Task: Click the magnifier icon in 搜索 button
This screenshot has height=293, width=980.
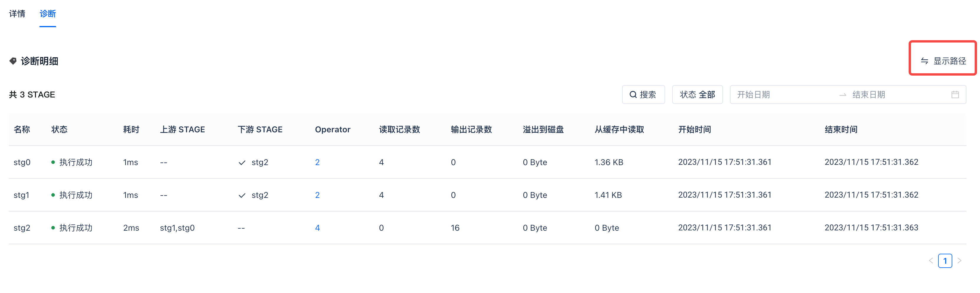Action: tap(633, 95)
